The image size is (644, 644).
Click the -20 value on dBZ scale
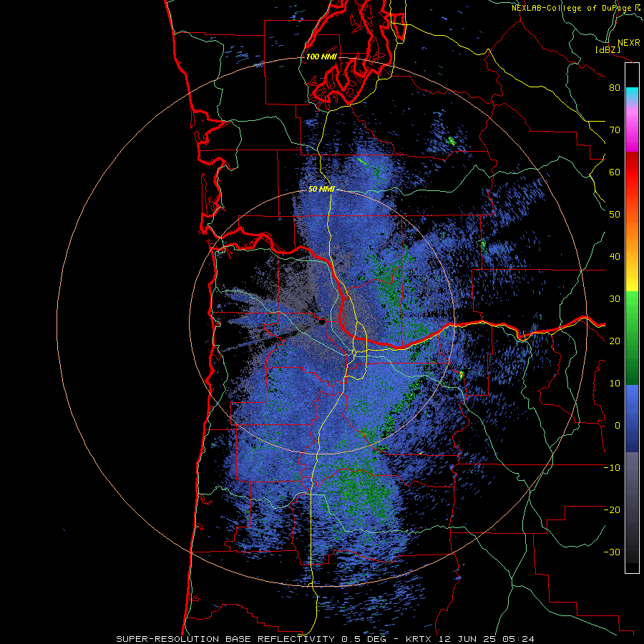tap(612, 510)
